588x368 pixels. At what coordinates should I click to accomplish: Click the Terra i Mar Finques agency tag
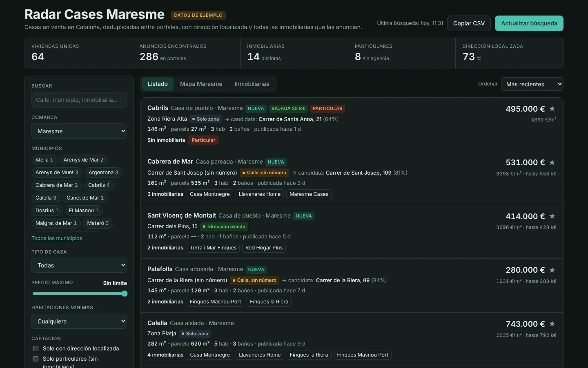click(213, 248)
